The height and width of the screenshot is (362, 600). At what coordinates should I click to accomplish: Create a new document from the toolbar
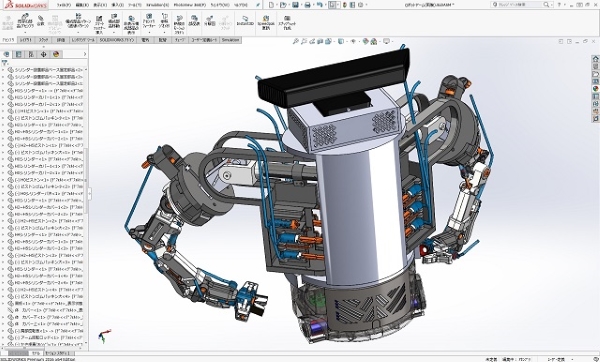pyautogui.click(x=271, y=5)
